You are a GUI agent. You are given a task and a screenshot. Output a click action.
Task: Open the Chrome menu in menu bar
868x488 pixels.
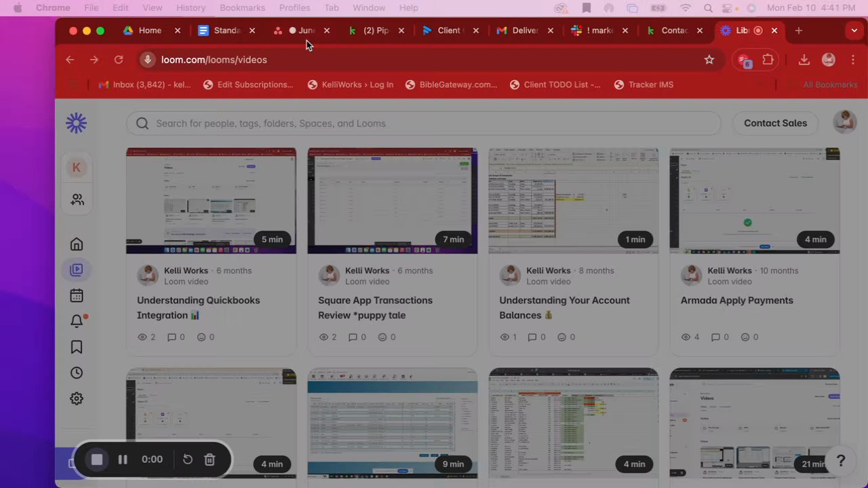coord(53,7)
